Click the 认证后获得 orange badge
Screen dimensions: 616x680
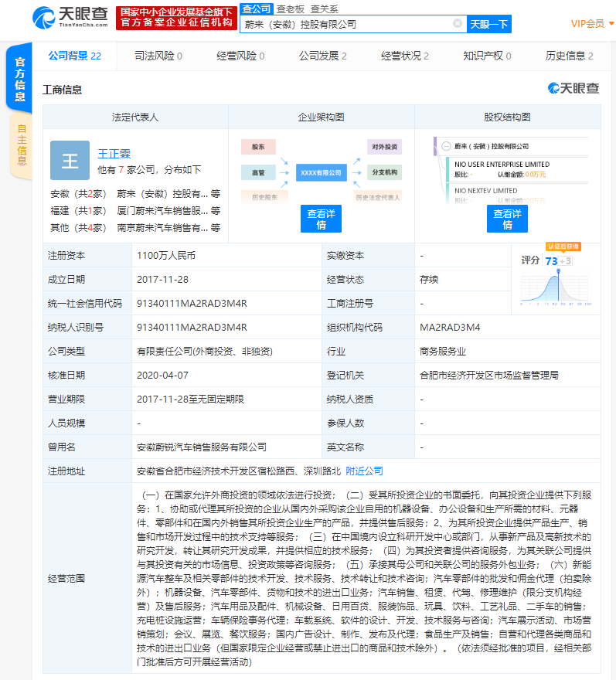pyautogui.click(x=562, y=246)
